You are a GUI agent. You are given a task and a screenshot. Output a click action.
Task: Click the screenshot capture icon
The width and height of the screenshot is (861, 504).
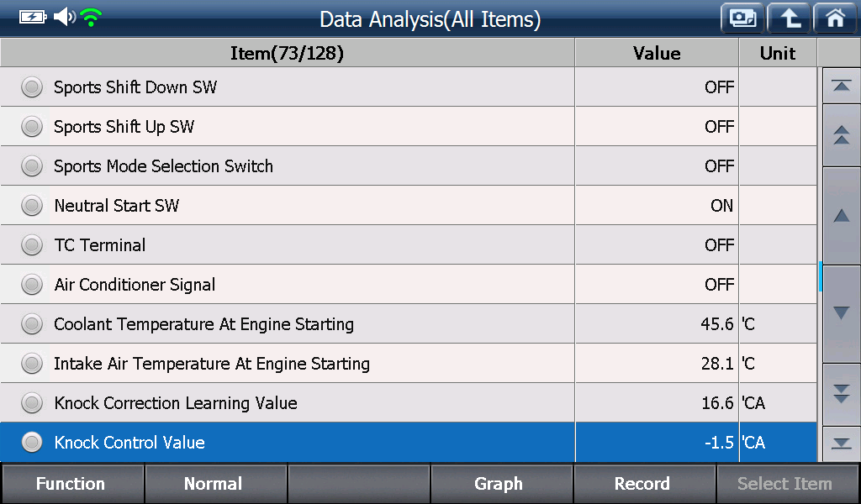tap(742, 18)
